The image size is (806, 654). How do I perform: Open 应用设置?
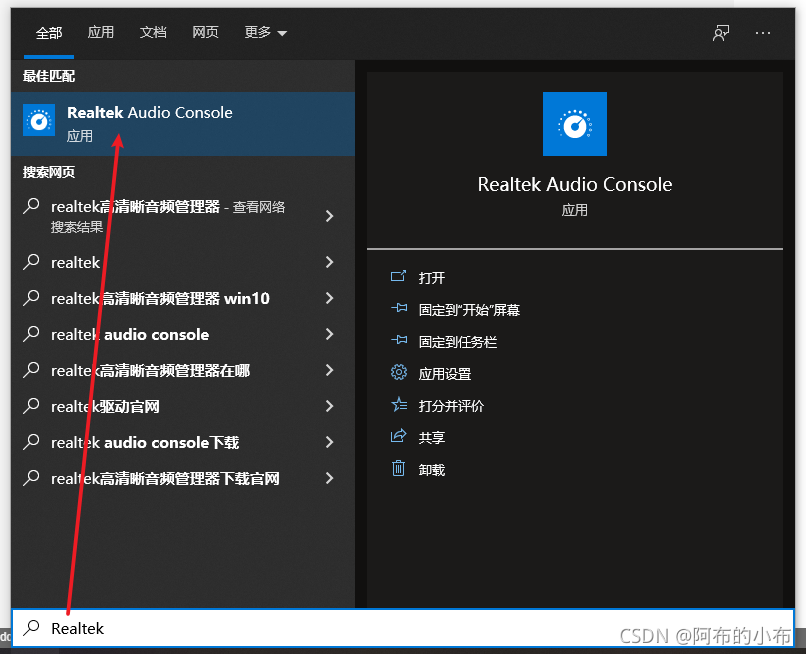tap(445, 374)
